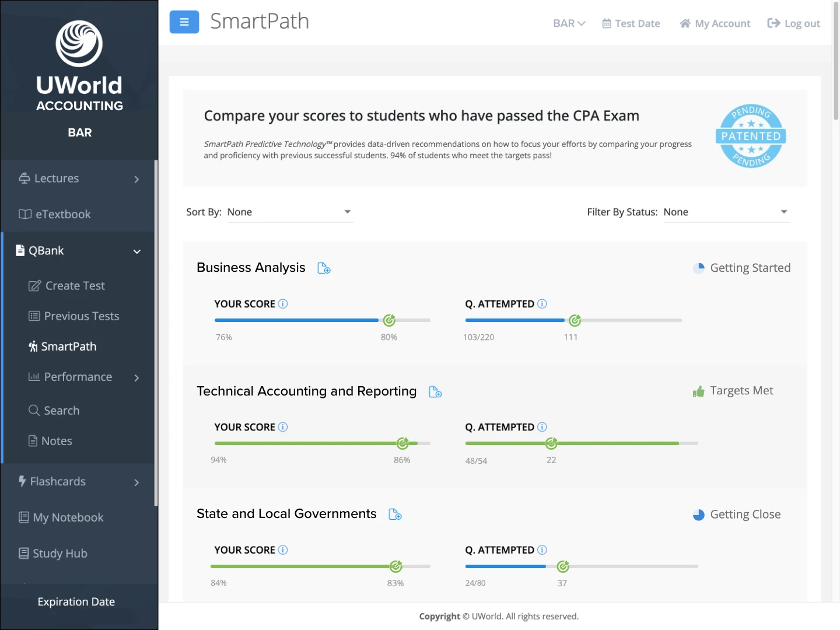
Task: Click the Log out arrow icon
Action: 773,23
